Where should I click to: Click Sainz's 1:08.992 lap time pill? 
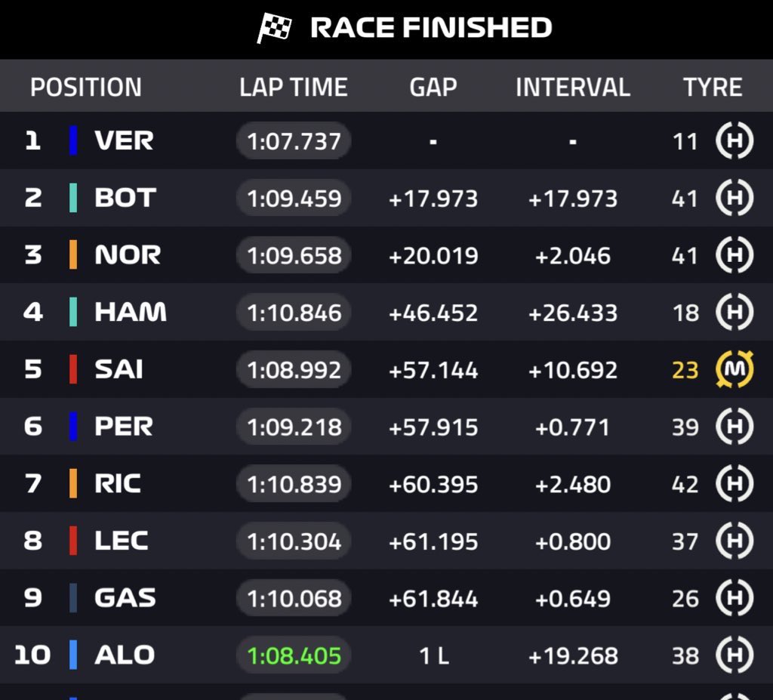[294, 370]
